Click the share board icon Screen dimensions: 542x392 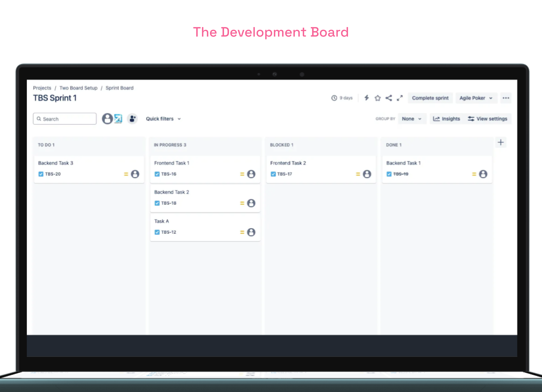pos(389,98)
